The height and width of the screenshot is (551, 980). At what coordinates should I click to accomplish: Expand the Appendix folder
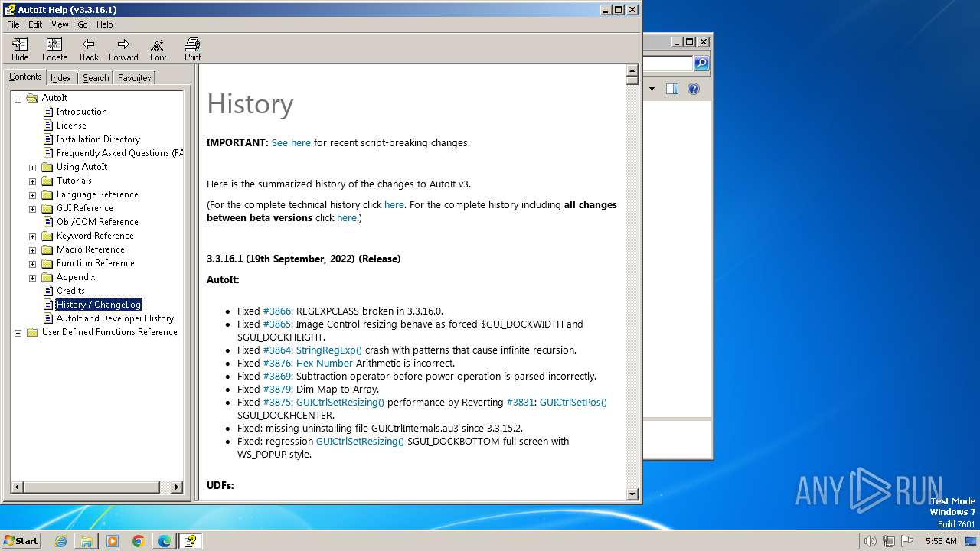[x=32, y=278]
